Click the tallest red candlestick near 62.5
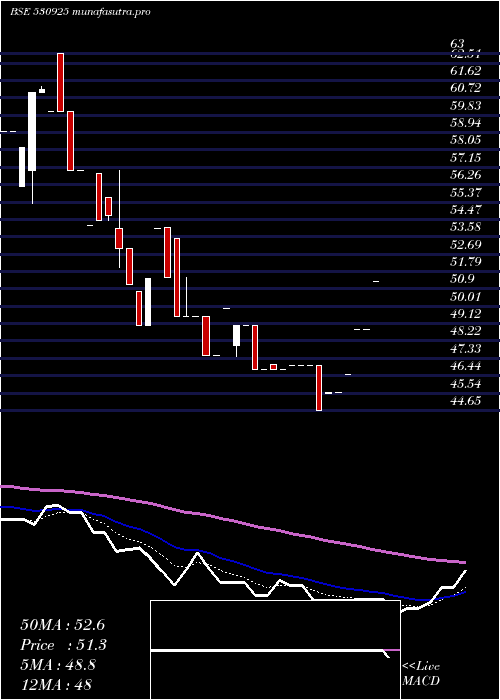The width and height of the screenshot is (500, 700). click(x=60, y=82)
